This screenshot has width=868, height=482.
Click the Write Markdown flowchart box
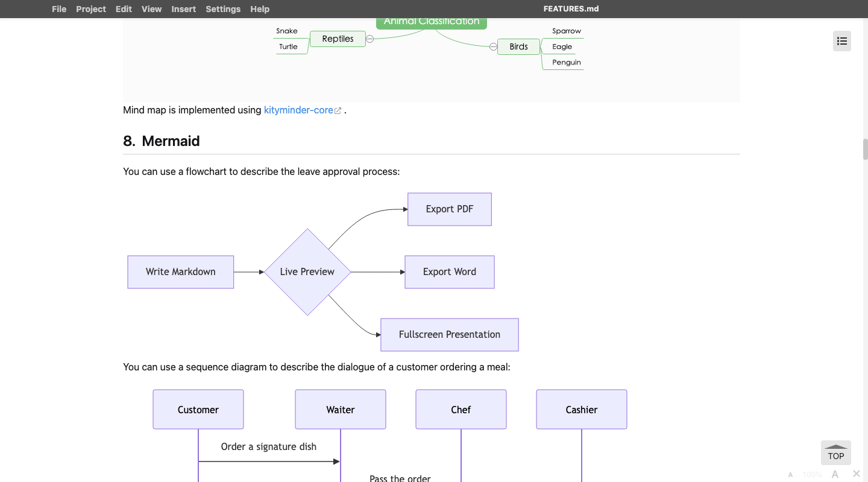click(x=181, y=272)
